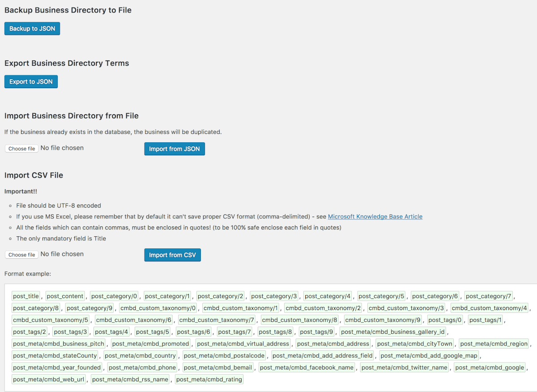Click the post_meta/cmbd_business_gallery_id tag
Viewport: 537px width, 392px height.
393,332
